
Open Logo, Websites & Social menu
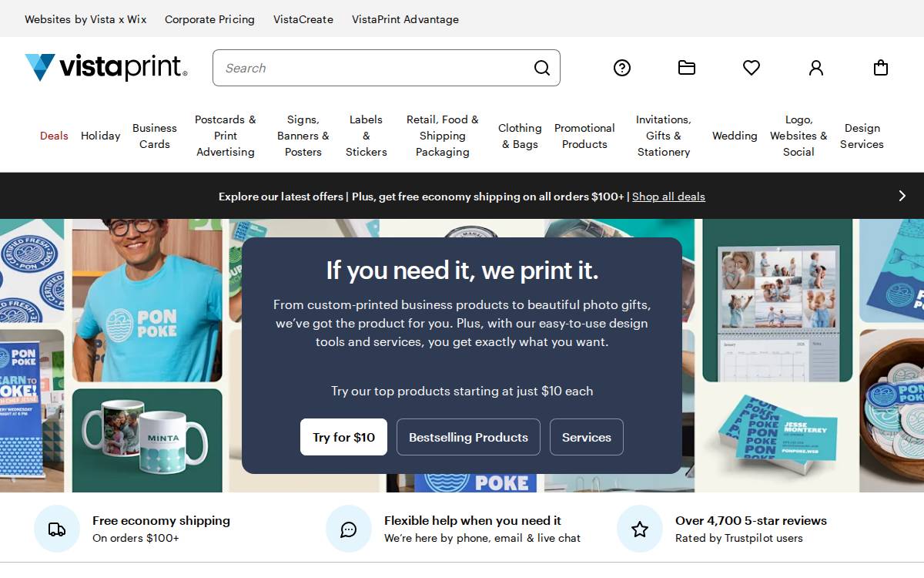click(798, 136)
